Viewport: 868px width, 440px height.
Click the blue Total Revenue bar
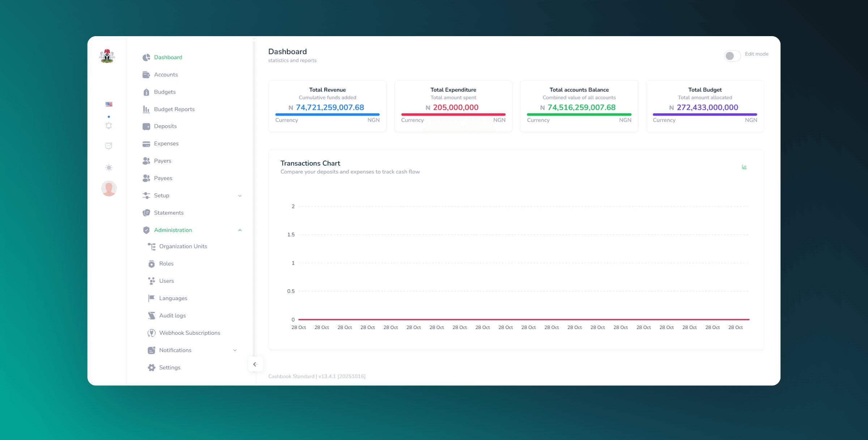click(x=327, y=114)
